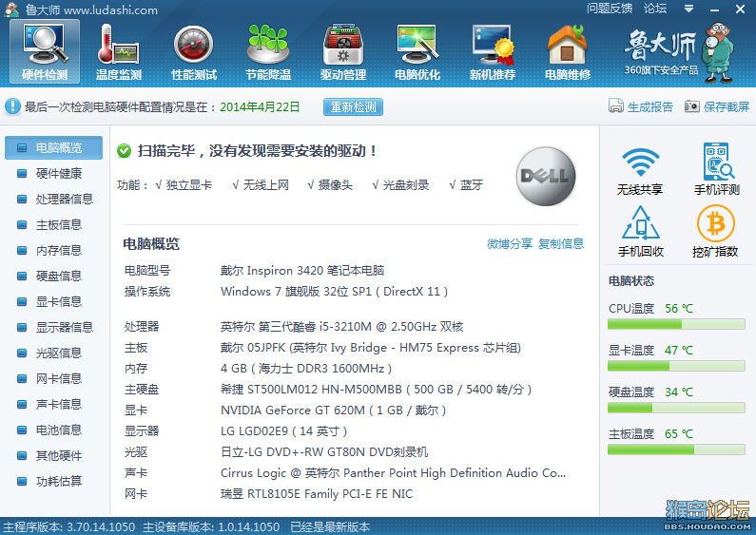The image size is (756, 535).
Task: Click the 手机评测 phone icon
Action: click(x=717, y=162)
